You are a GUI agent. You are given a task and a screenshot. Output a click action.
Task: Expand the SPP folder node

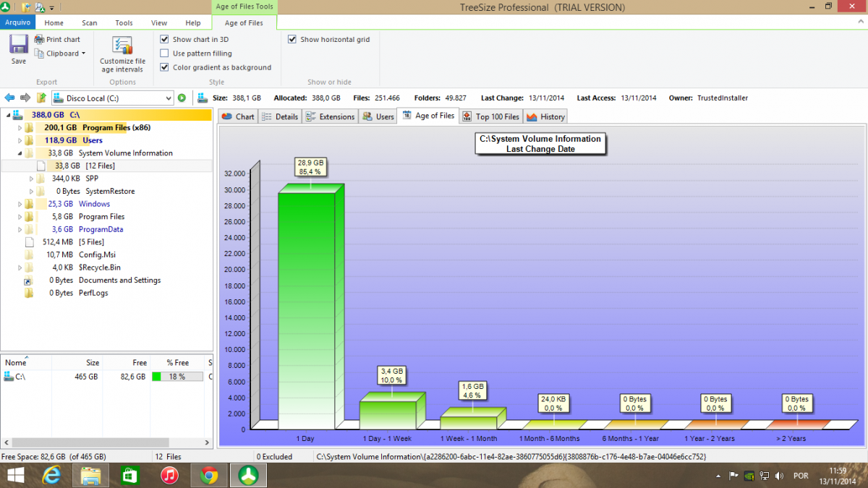31,179
